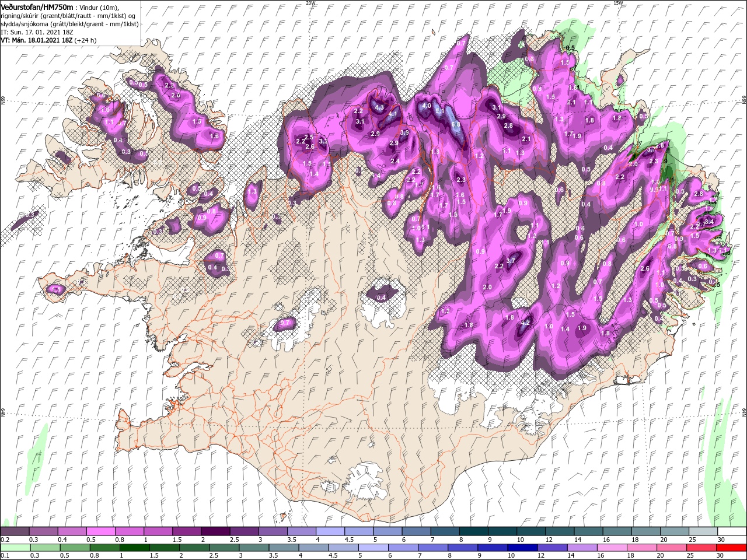Click the '(+24 h)' forecast offset text
The image size is (747, 560).
(85, 40)
